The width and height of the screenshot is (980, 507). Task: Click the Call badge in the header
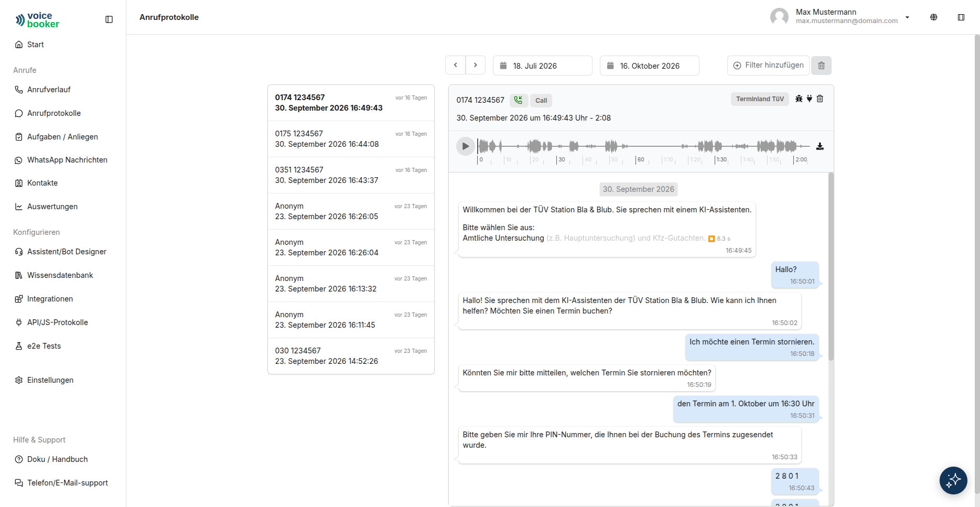pos(541,101)
